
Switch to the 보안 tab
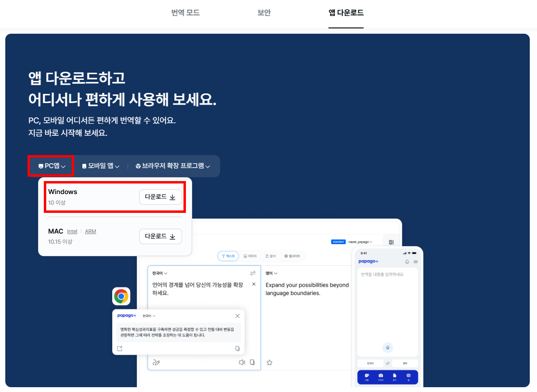(264, 13)
